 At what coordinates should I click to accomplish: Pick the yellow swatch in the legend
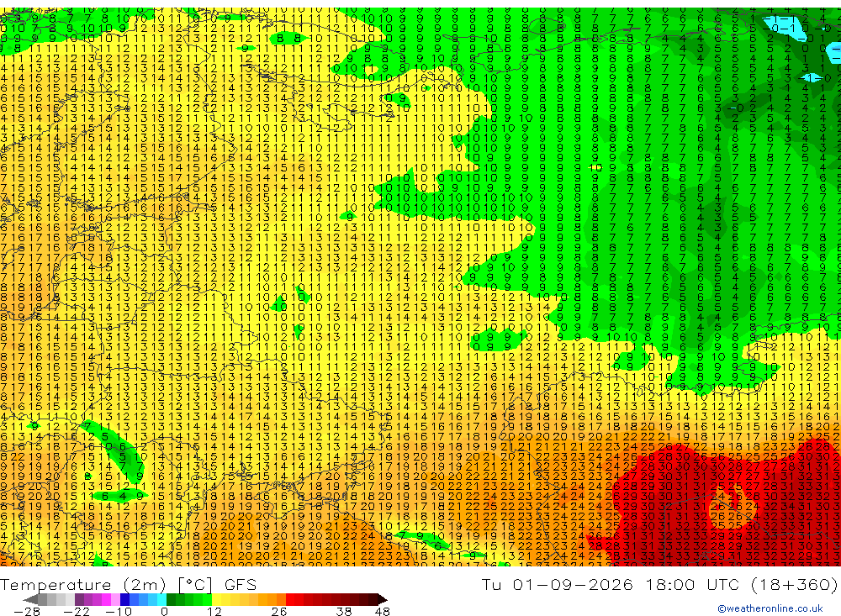[x=216, y=599]
